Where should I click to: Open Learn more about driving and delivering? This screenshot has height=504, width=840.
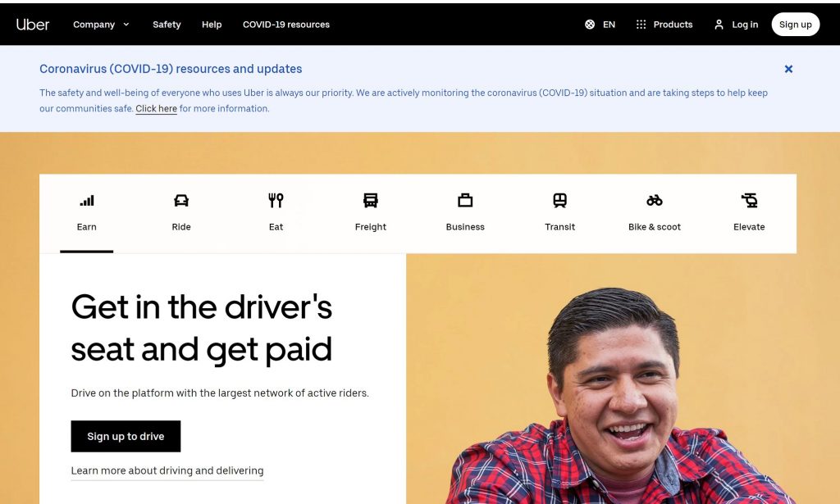click(167, 471)
